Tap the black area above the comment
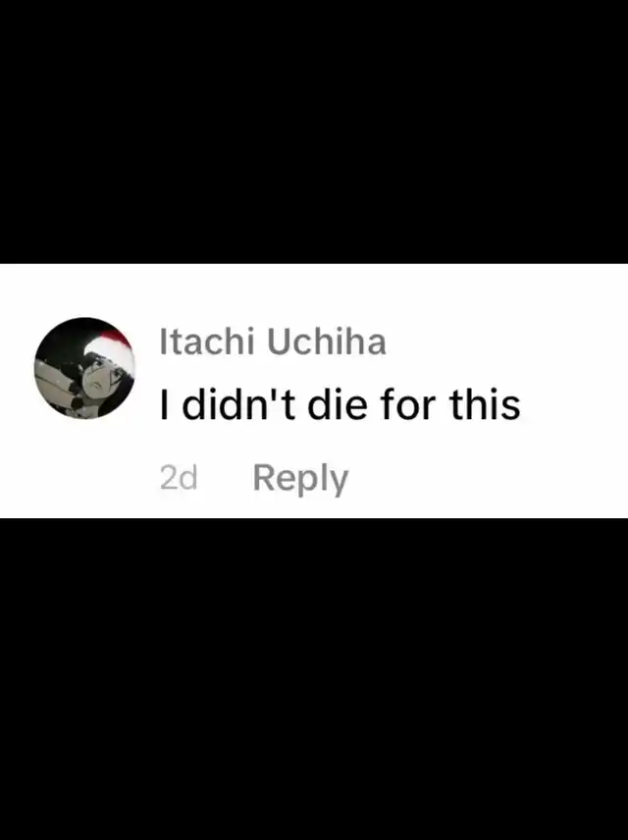This screenshot has width=628, height=840. pos(314,131)
